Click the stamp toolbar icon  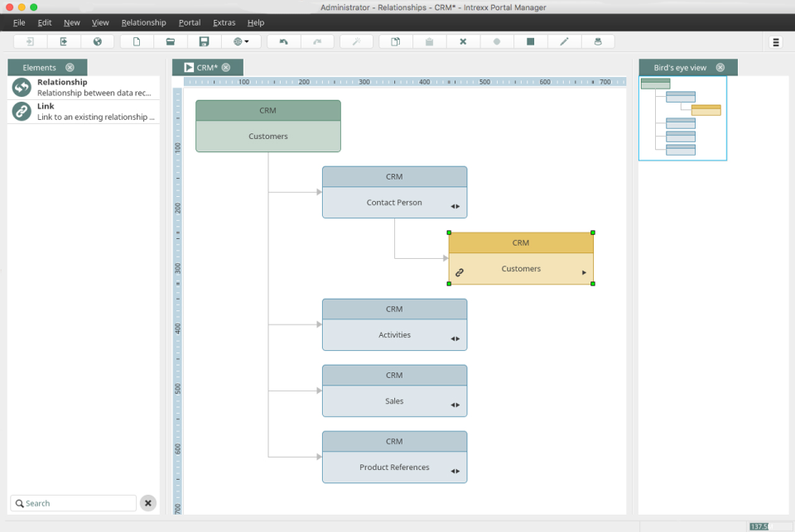(x=598, y=41)
